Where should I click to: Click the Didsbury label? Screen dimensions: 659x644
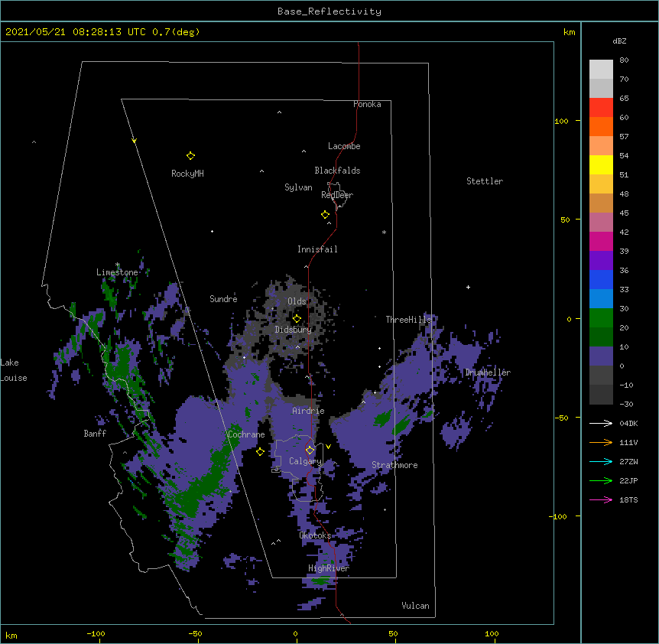coord(294,330)
